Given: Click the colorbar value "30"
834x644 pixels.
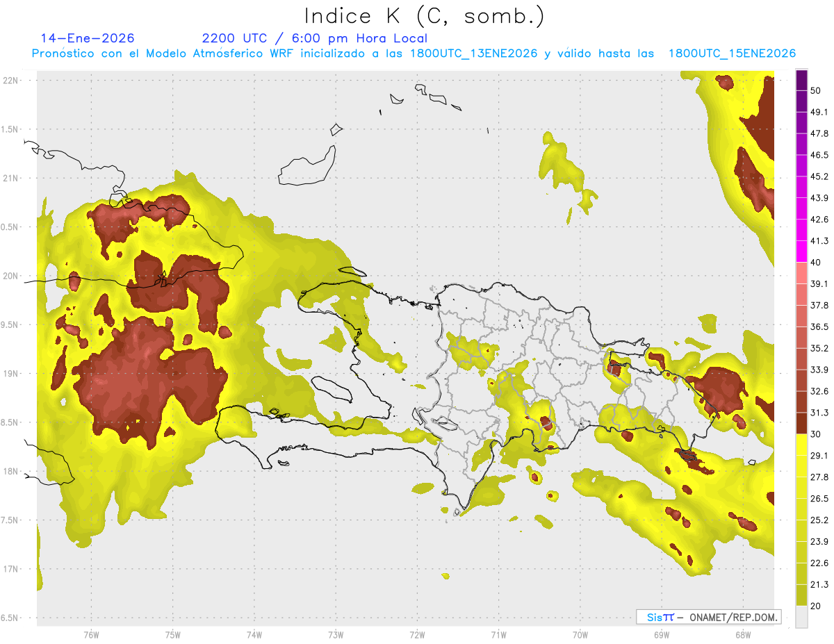Looking at the screenshot, I should 815,434.
